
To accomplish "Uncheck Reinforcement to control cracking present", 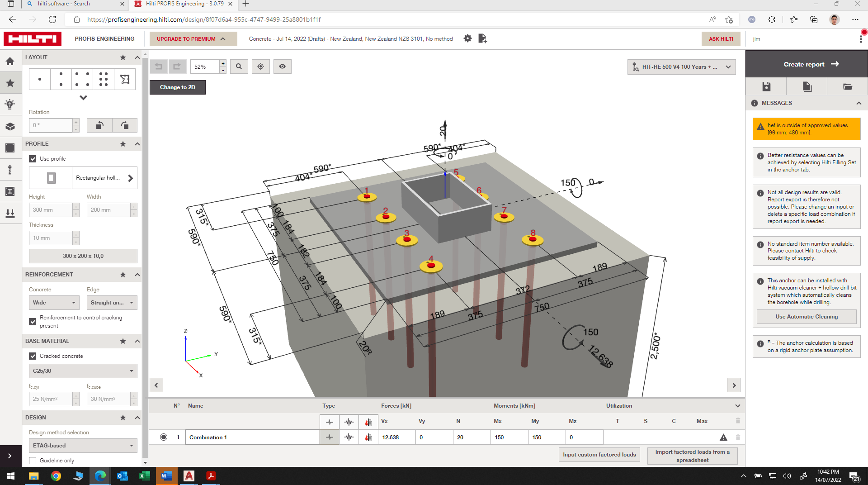I will click(32, 321).
